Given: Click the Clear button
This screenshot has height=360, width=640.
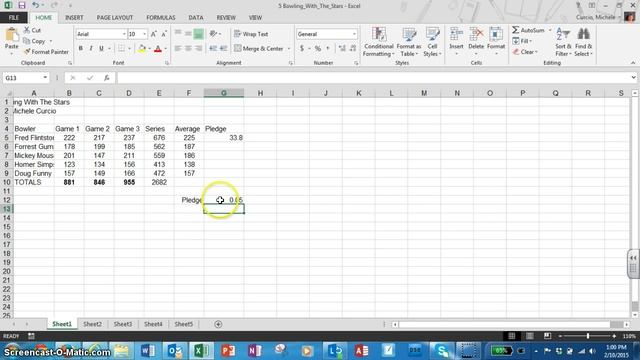Looking at the screenshot, I should click(525, 52).
